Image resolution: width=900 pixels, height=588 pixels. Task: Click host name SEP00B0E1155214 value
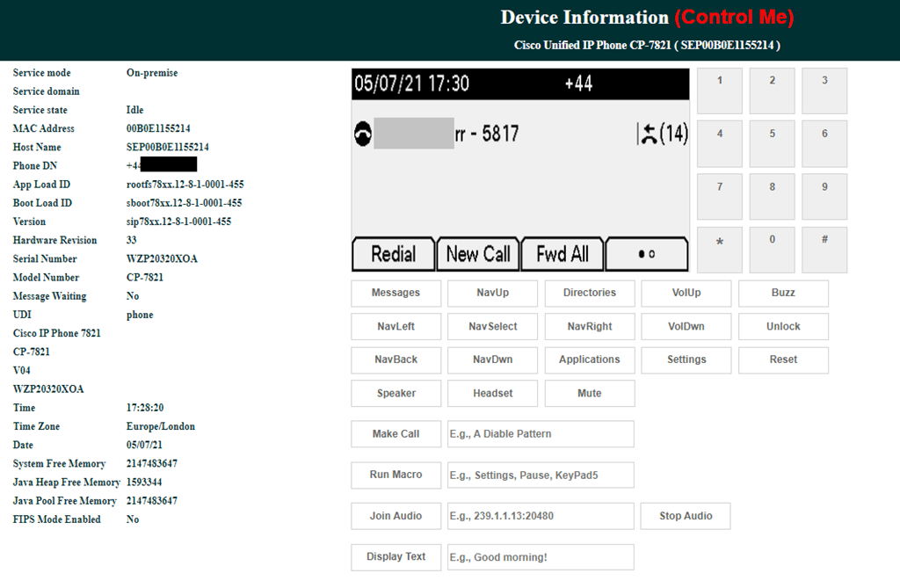[168, 147]
